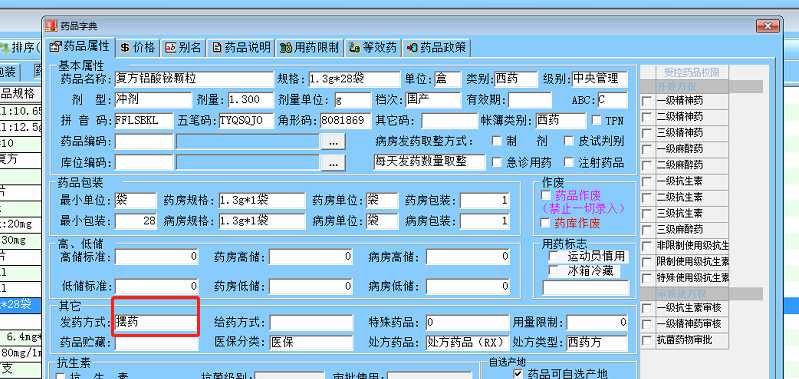Viewport: 799px width, 379px height.
Task: Click the 给药方式 input field
Action: pos(311,322)
